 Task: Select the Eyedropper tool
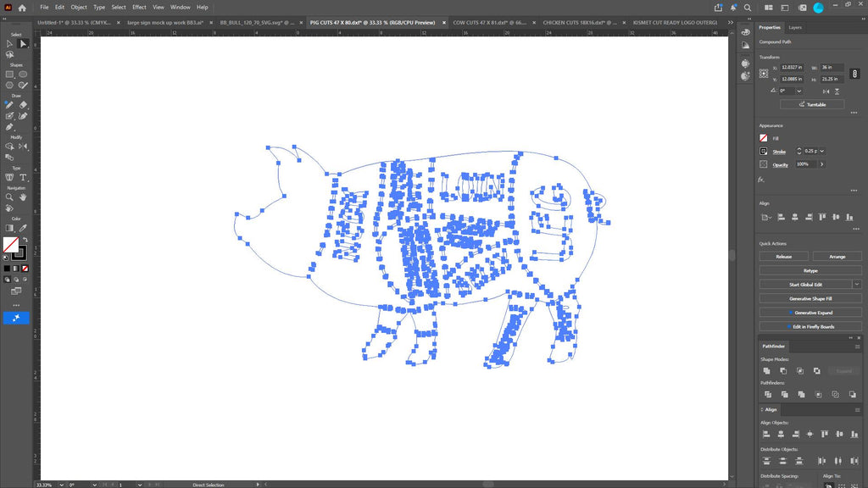coord(23,228)
